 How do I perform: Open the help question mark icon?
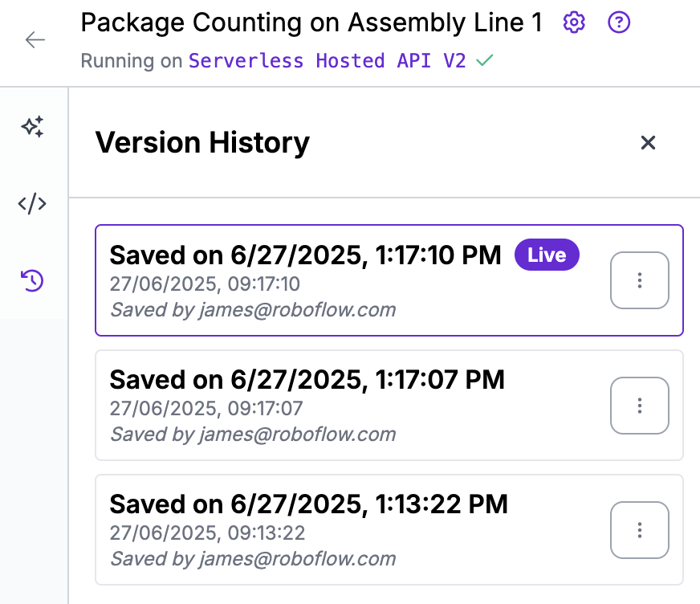619,22
